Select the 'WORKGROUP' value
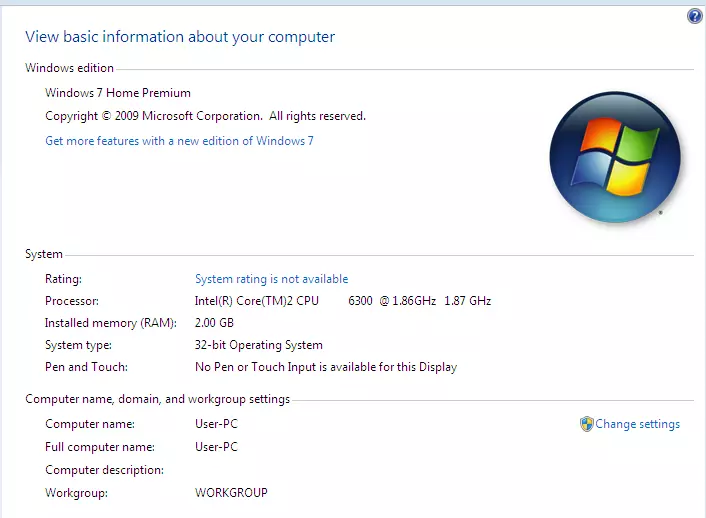The image size is (706, 518). [x=231, y=493]
